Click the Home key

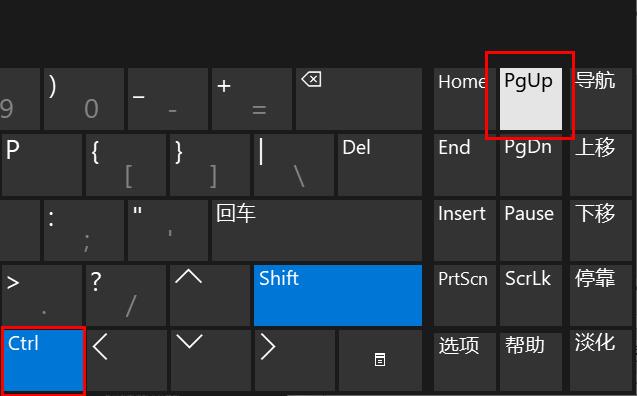pos(465,99)
